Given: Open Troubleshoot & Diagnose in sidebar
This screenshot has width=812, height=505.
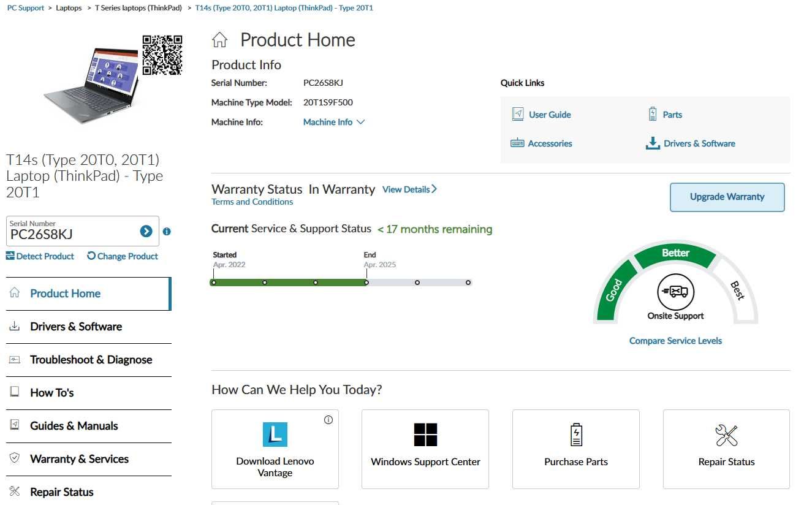Looking at the screenshot, I should pos(89,360).
